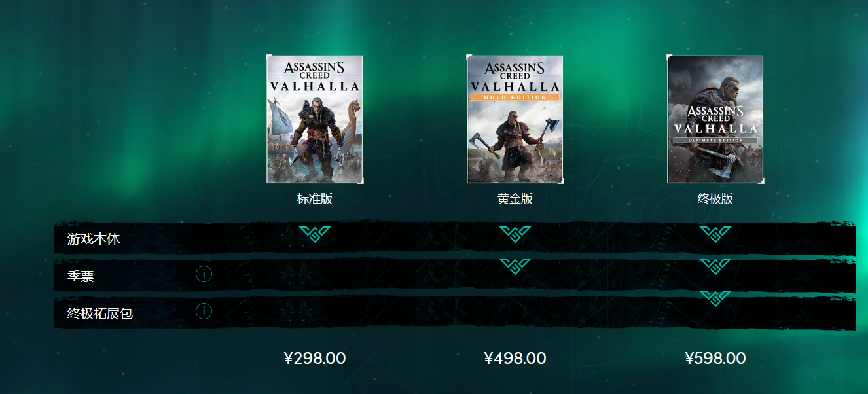Click the ¥298.00 price
868x394 pixels.
pos(315,359)
